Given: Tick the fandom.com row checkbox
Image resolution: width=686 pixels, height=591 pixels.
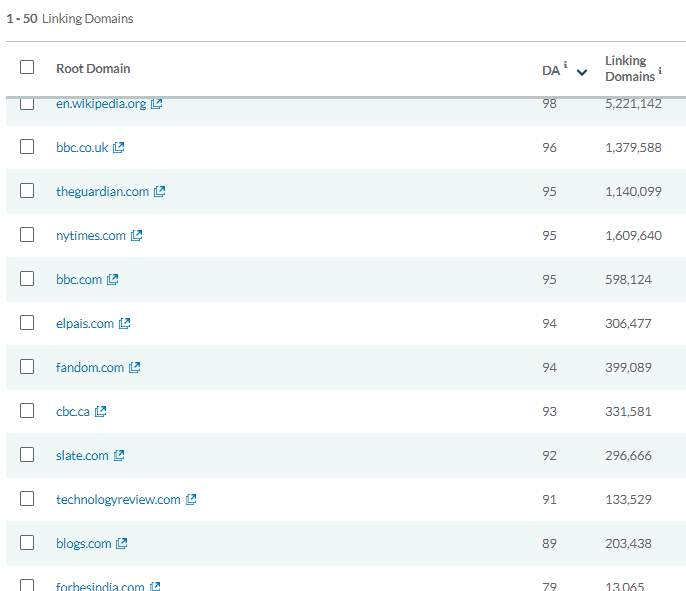Looking at the screenshot, I should click(27, 366).
